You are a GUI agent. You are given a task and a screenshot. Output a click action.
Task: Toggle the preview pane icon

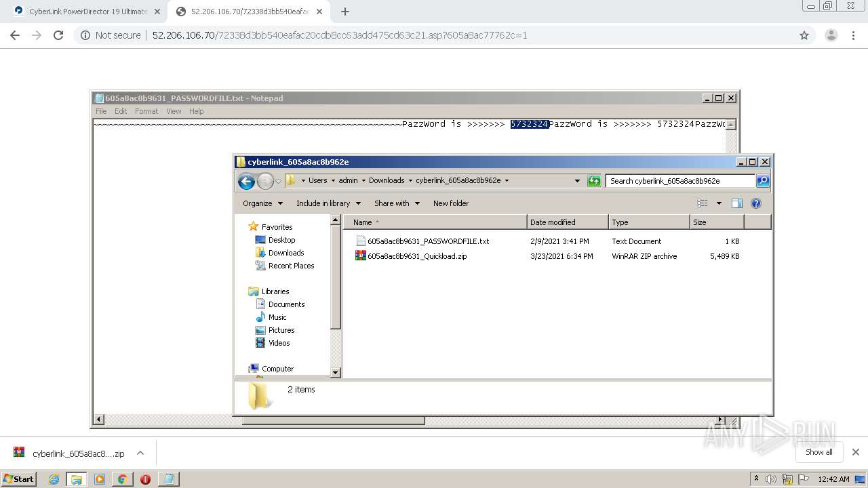coord(737,203)
